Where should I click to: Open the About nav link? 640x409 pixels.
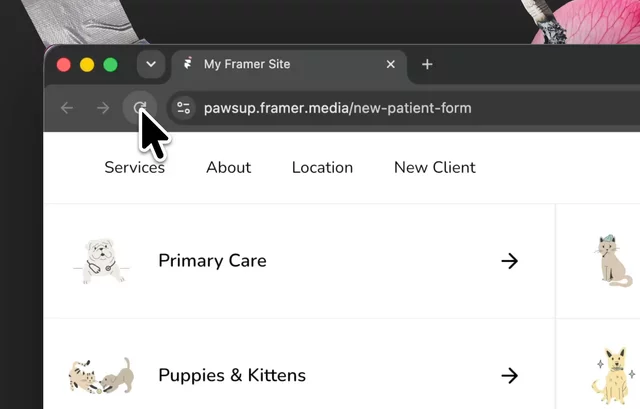[x=229, y=167]
